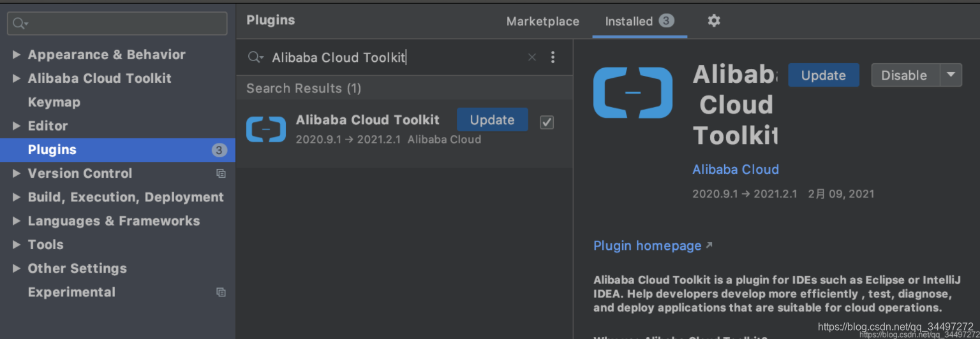980x339 pixels.
Task: Switch to the Installed tab
Action: click(639, 22)
